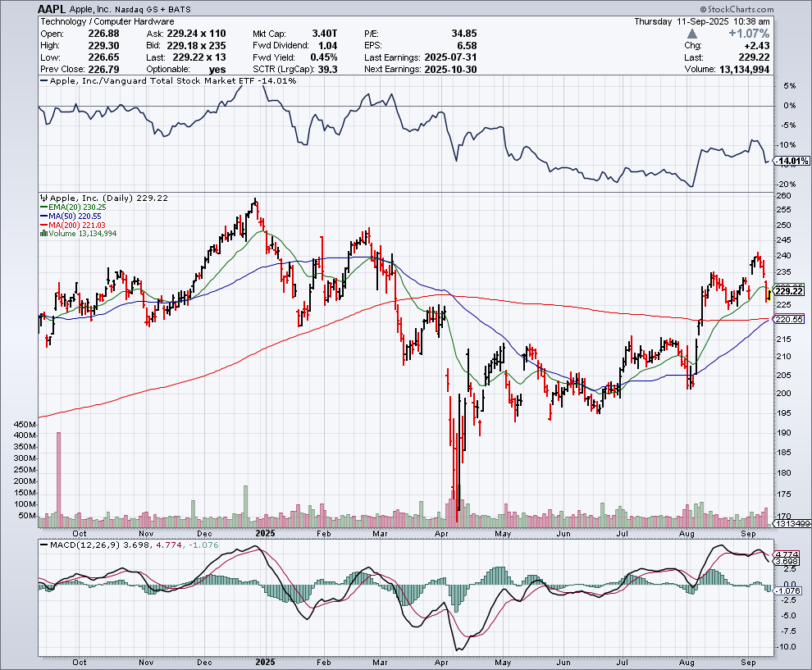Click the 220.55 moving-average tag on price axis
Viewport: 812px width, 670px height.
[x=789, y=320]
